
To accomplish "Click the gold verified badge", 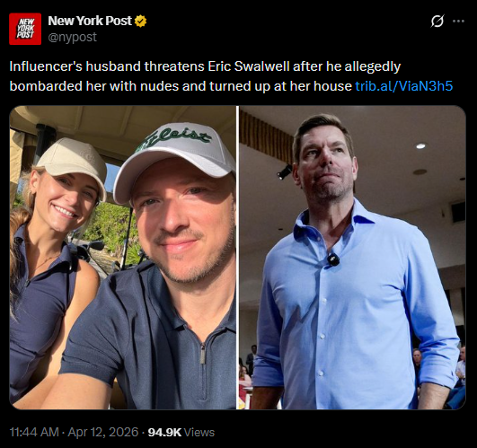I will tap(140, 21).
